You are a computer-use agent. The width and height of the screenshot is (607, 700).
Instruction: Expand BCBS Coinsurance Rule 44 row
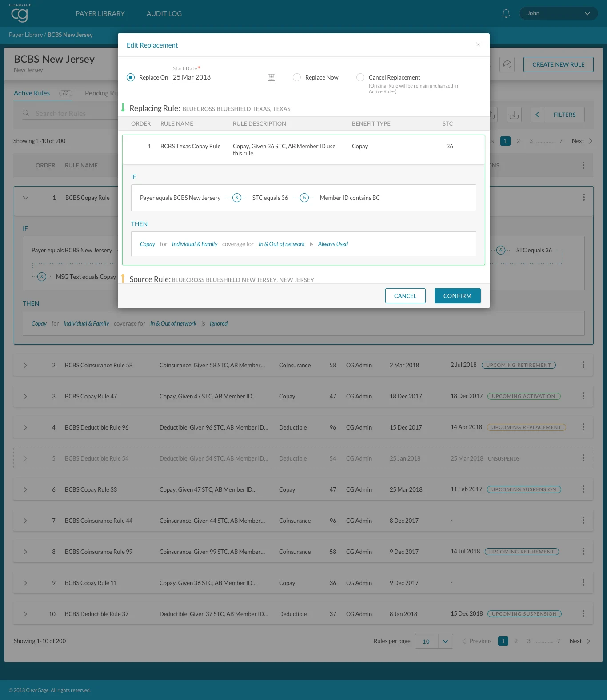coord(25,521)
